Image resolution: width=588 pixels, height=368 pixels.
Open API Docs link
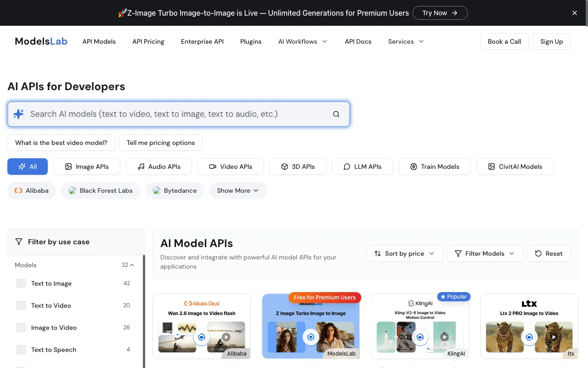[x=358, y=41]
